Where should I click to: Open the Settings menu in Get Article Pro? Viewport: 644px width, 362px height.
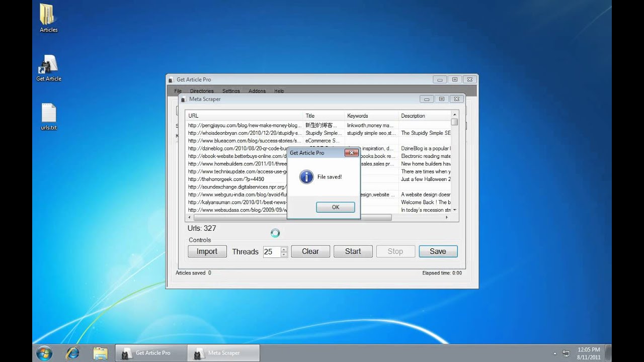[231, 91]
